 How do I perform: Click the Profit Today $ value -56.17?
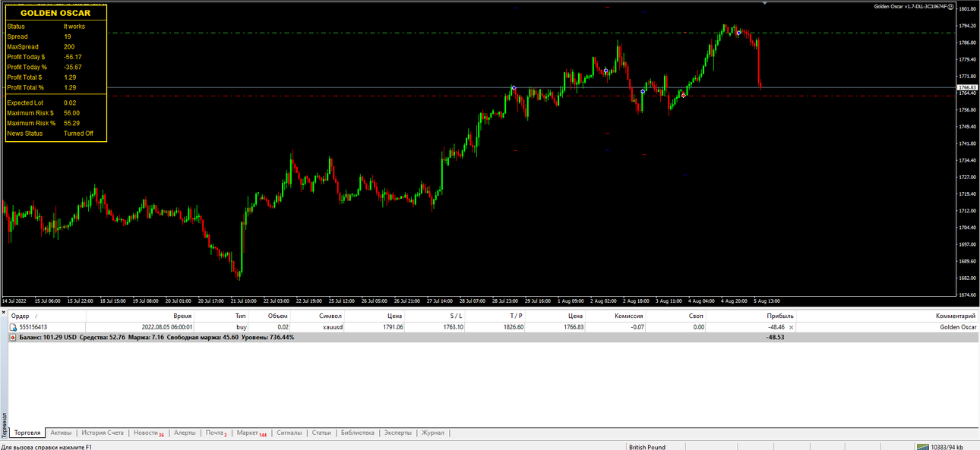(73, 57)
